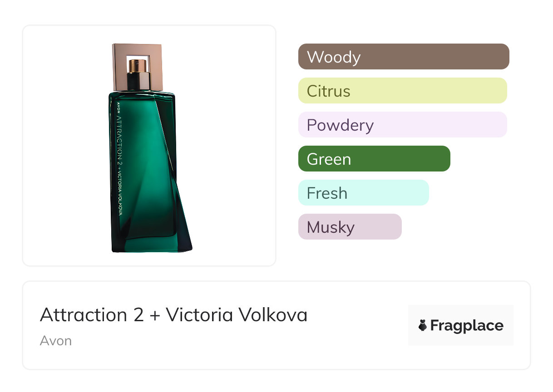Click the word Attraction in the title
Image resolution: width=553 pixels, height=392 pixels.
[84, 315]
